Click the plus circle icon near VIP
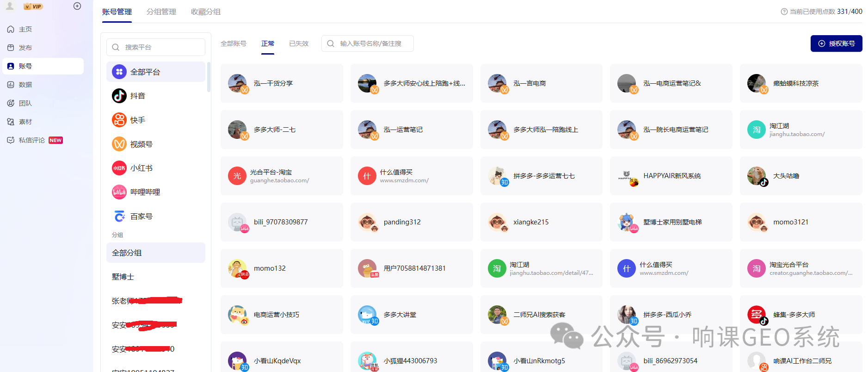 [x=77, y=6]
